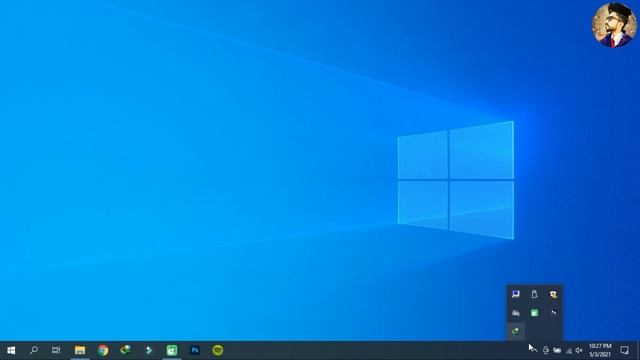Open File Explorer from the taskbar
Screen dimensions: 640x360
80,350
